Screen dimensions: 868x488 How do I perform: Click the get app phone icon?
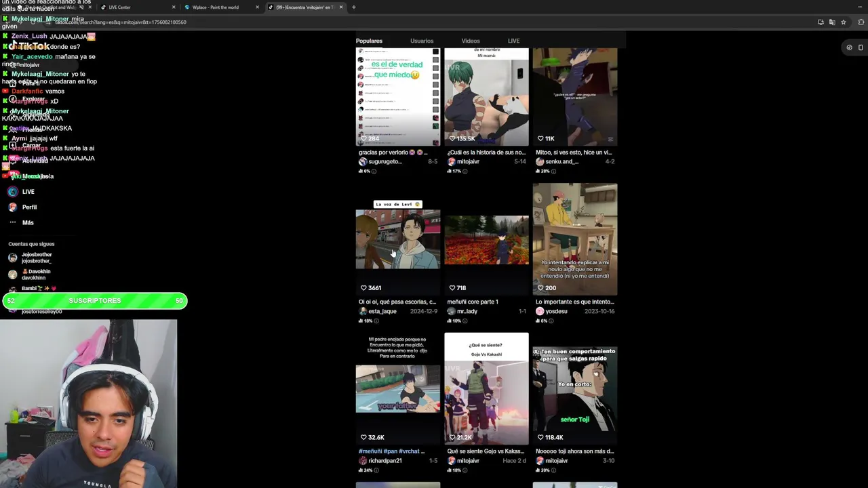861,47
